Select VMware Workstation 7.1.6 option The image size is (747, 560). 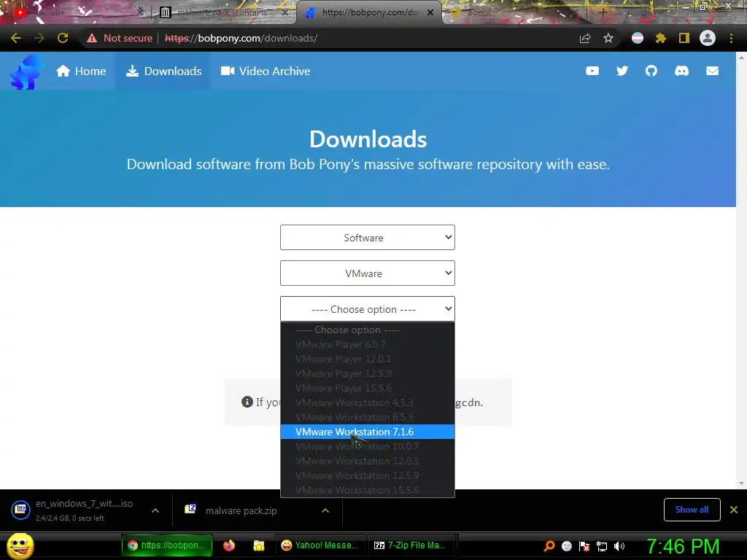tap(368, 432)
